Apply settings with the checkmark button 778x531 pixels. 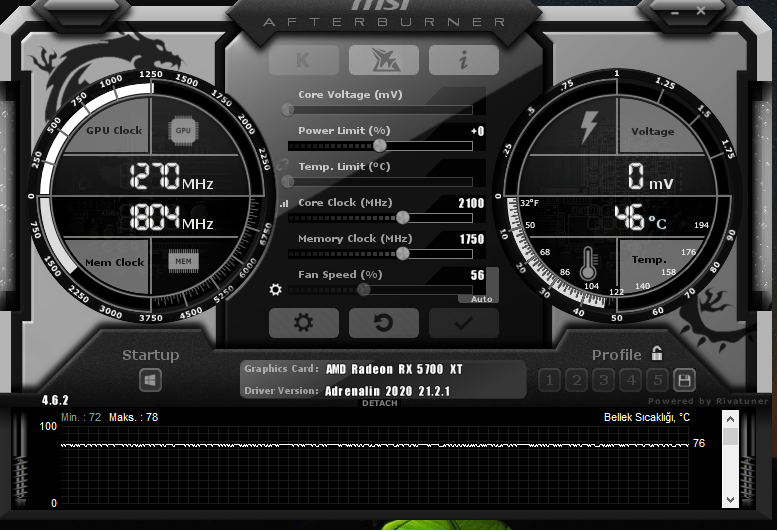(463, 323)
